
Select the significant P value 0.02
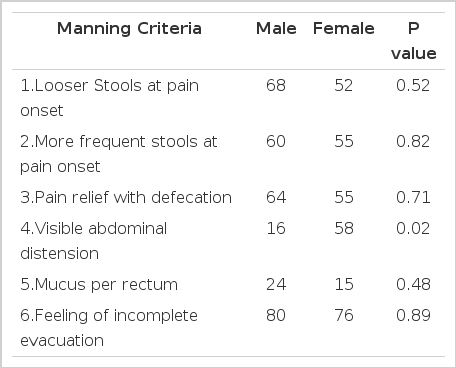coord(413,228)
